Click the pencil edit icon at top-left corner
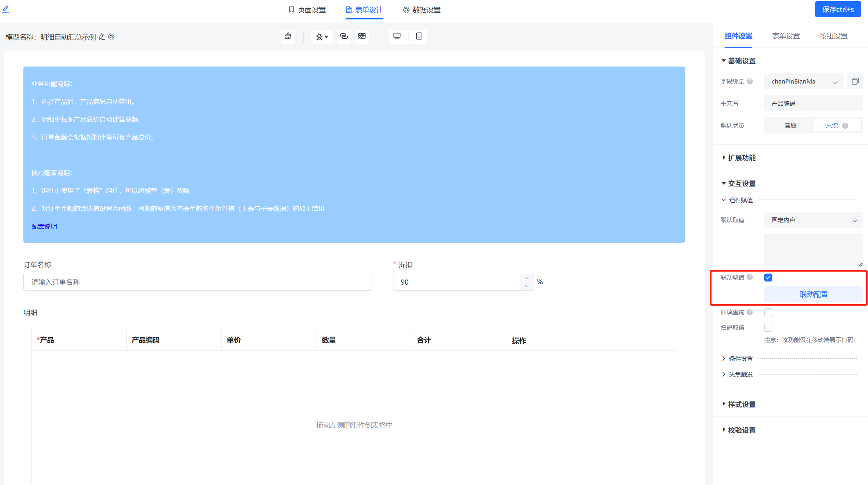Image resolution: width=868 pixels, height=485 pixels. (x=6, y=9)
